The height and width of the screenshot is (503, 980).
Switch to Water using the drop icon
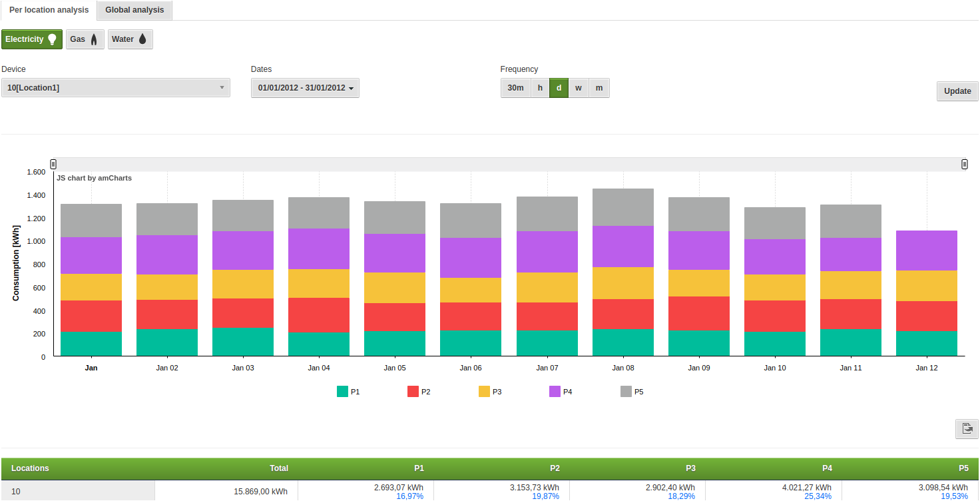(142, 39)
